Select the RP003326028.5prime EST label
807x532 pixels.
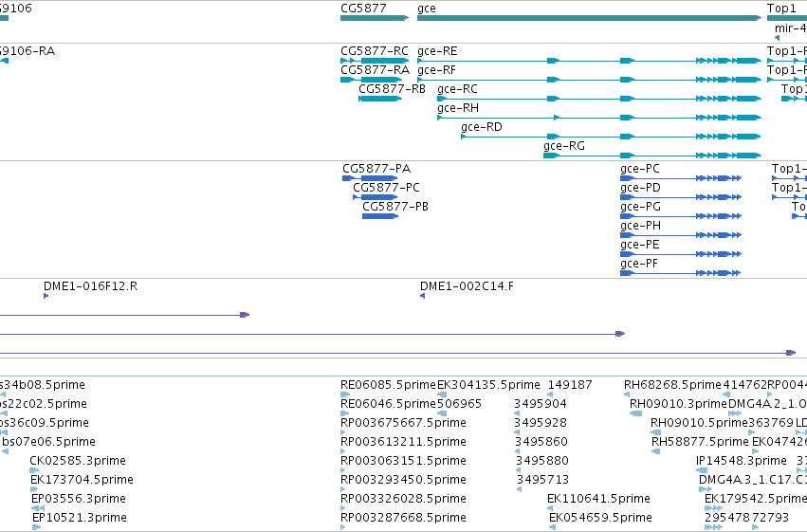[404, 499]
